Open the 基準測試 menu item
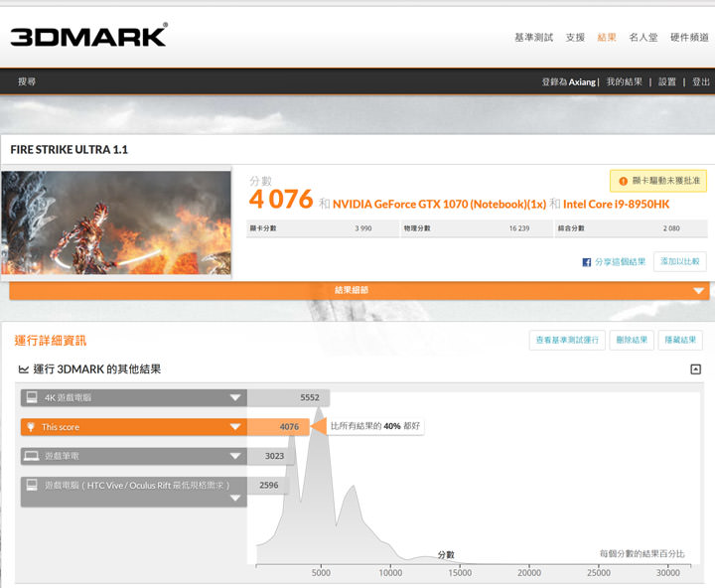 click(x=533, y=38)
